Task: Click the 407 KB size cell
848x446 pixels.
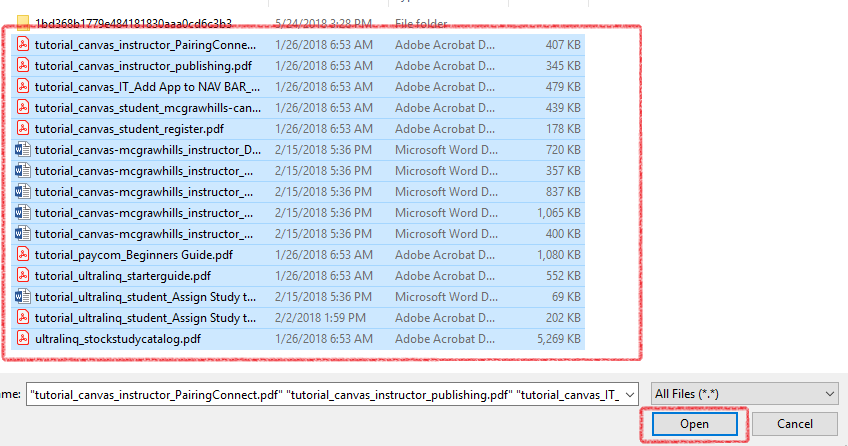Action: (x=562, y=45)
